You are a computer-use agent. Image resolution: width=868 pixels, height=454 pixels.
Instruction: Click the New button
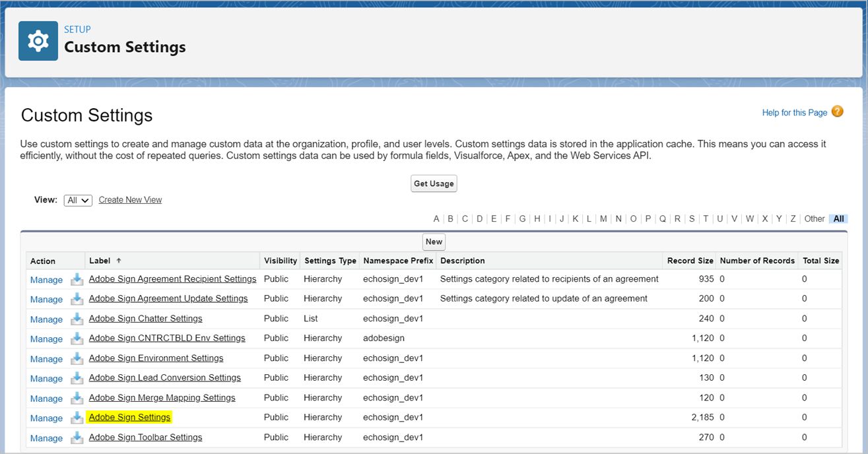(x=434, y=242)
